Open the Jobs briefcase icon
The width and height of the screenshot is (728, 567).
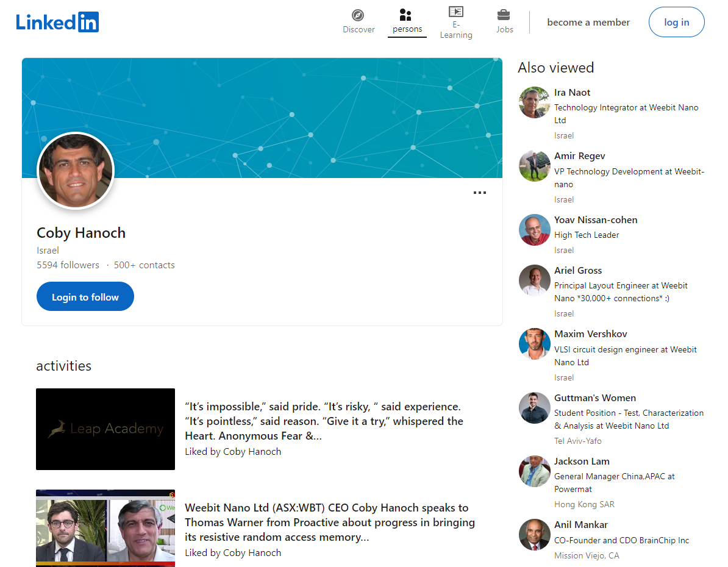[504, 15]
